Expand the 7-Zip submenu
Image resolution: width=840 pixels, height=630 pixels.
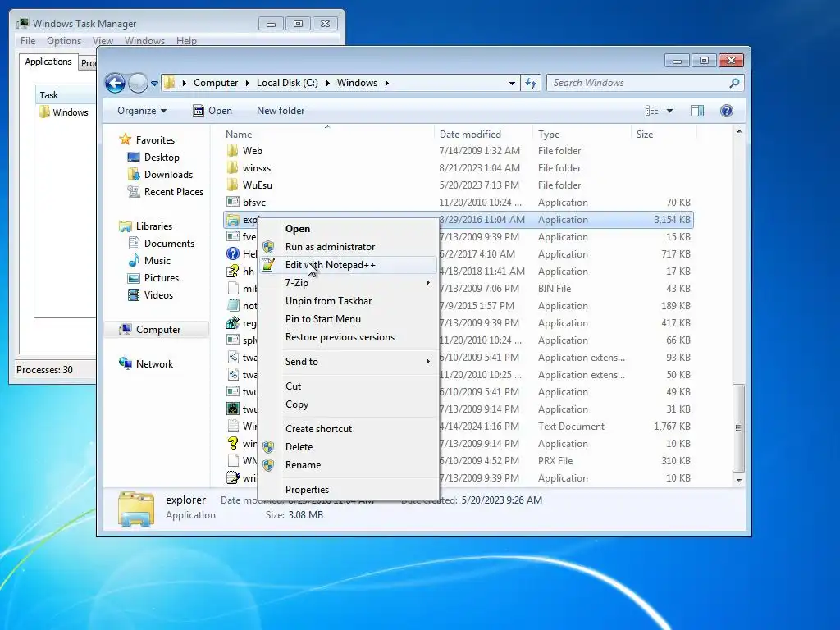point(348,283)
